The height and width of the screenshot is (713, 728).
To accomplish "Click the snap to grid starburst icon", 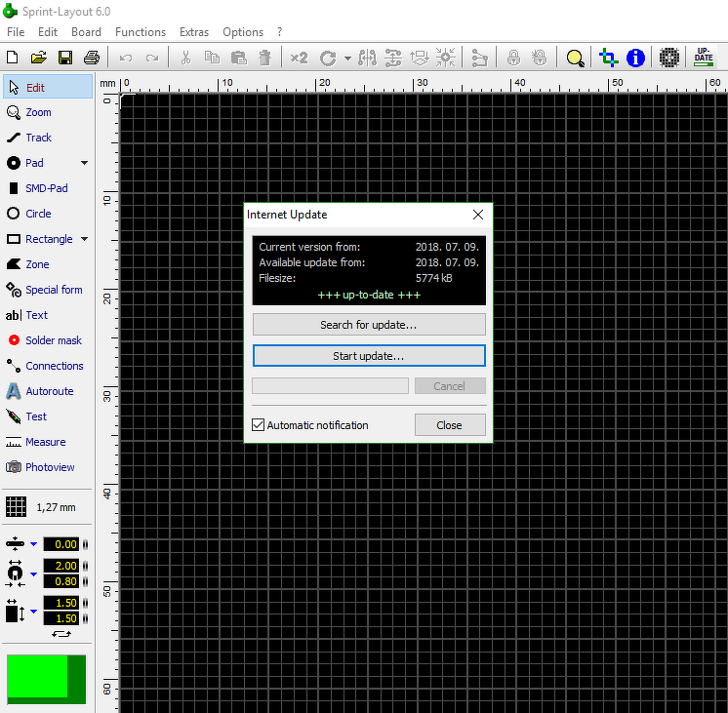I will point(446,58).
